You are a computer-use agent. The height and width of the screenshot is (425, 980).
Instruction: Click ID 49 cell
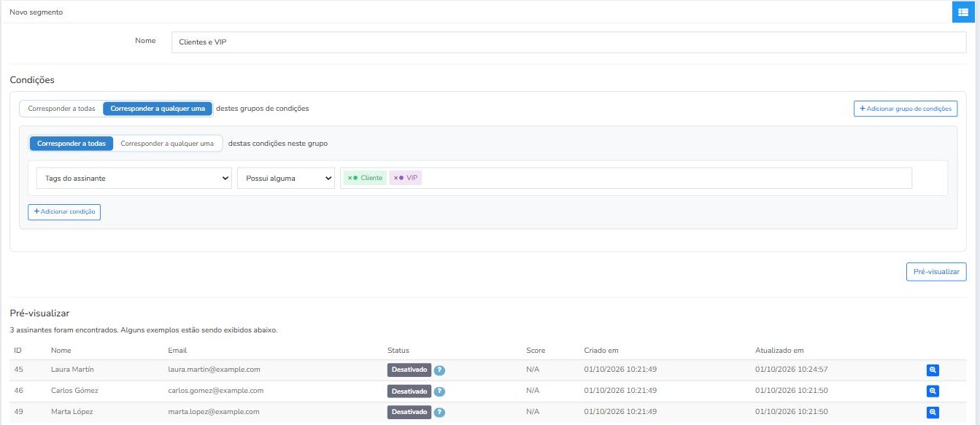tap(18, 412)
